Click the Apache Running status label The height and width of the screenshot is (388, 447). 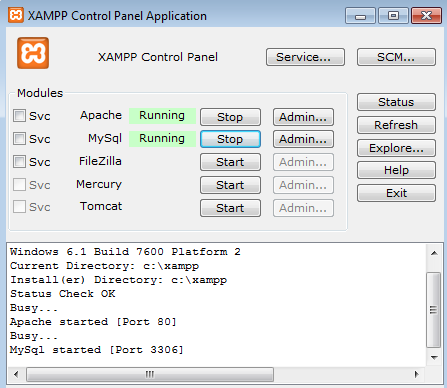(162, 115)
